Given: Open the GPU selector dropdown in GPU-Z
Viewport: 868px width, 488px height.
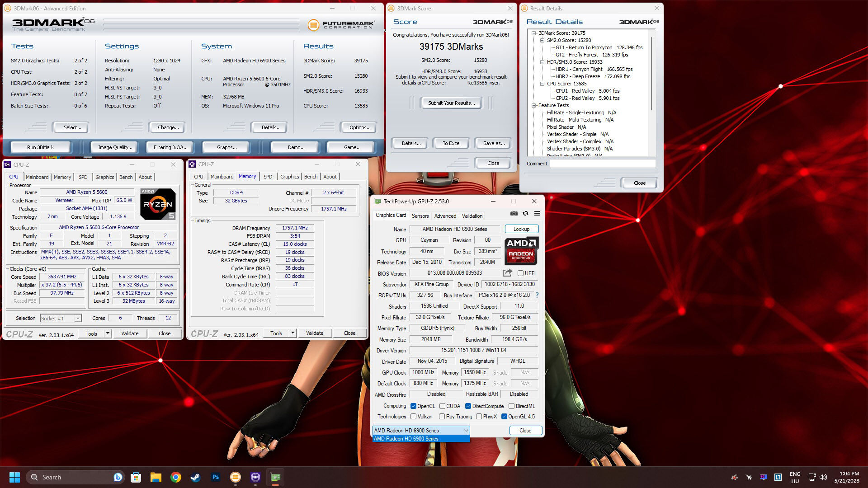Looking at the screenshot, I should [421, 431].
